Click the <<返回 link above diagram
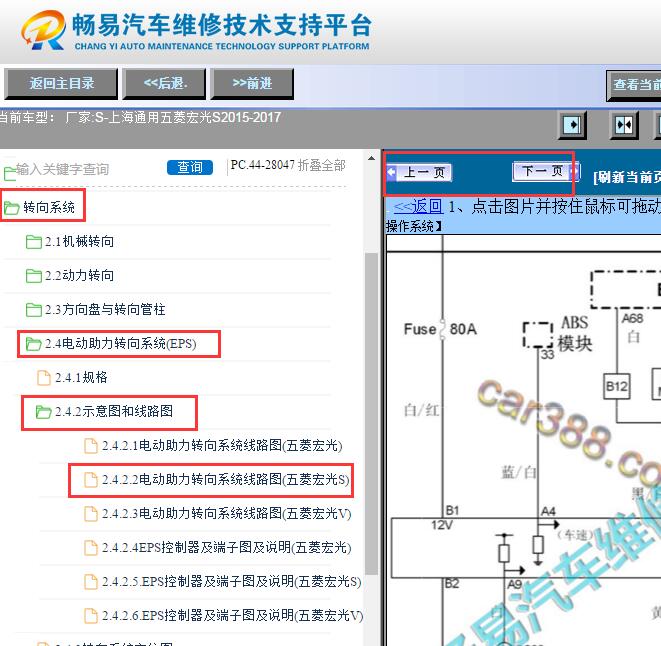 coord(418,207)
